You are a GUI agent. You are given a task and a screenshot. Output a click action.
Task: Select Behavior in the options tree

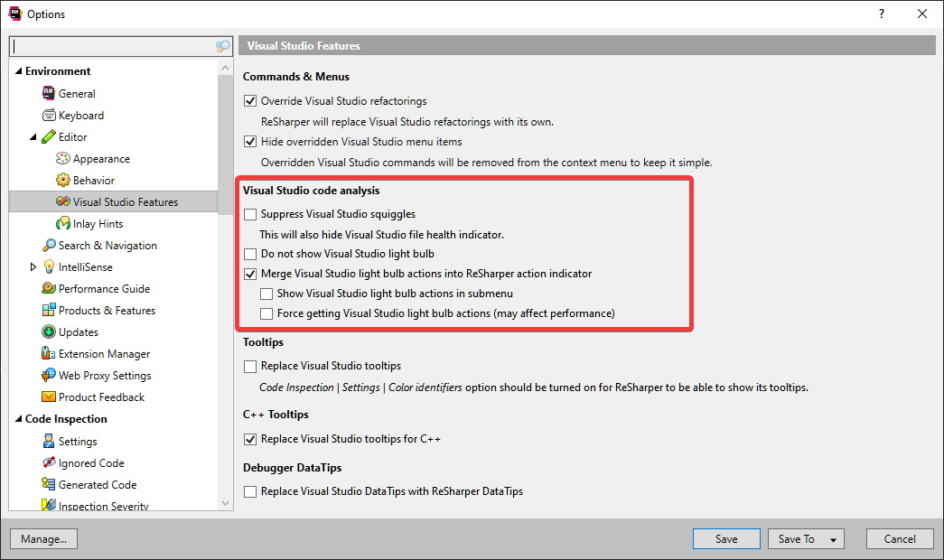pos(93,180)
